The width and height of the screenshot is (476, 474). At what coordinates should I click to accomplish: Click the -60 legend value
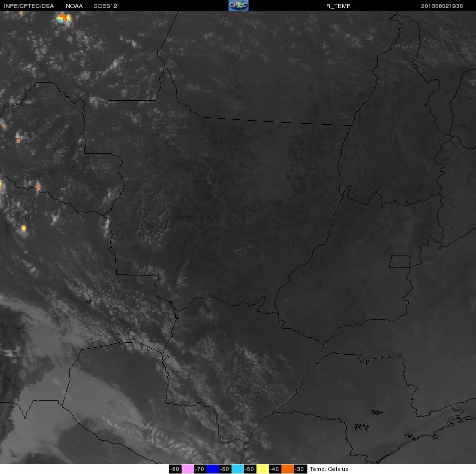pyautogui.click(x=225, y=469)
